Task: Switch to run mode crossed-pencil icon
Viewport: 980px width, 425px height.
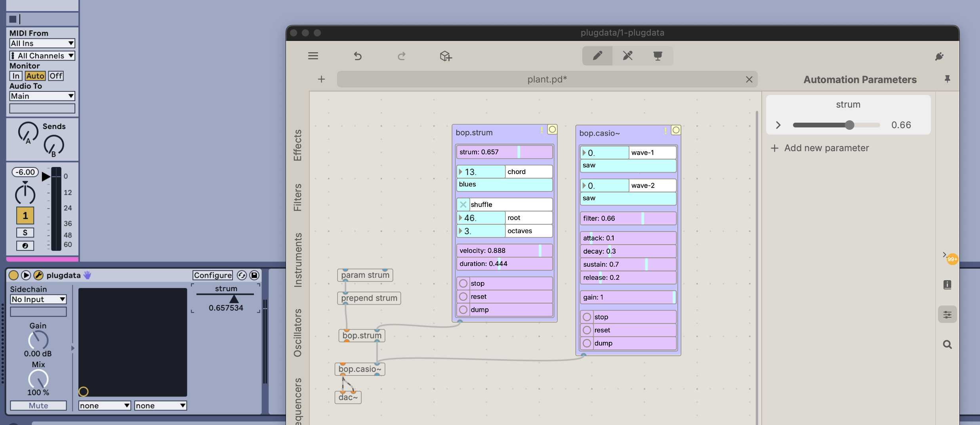Action: pyautogui.click(x=627, y=56)
